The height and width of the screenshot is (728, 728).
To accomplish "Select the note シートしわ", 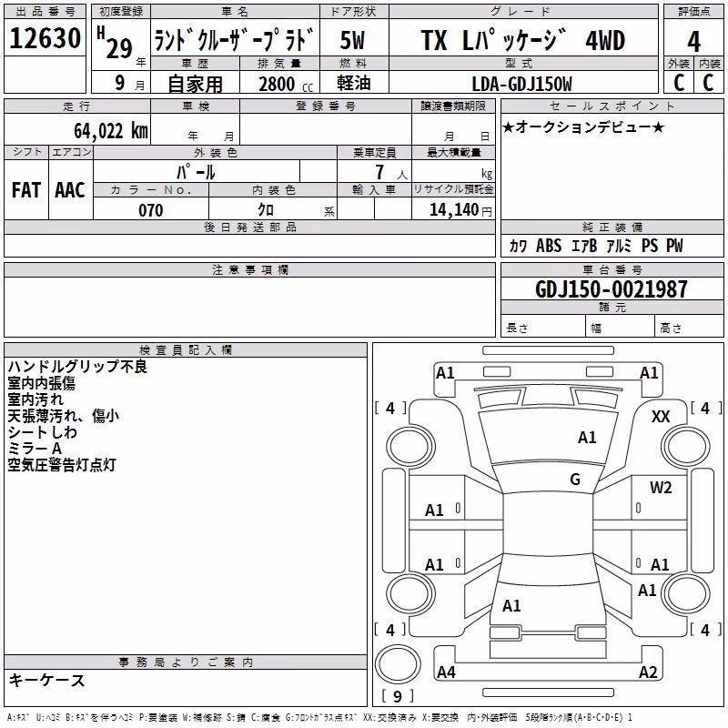I will click(x=42, y=431).
